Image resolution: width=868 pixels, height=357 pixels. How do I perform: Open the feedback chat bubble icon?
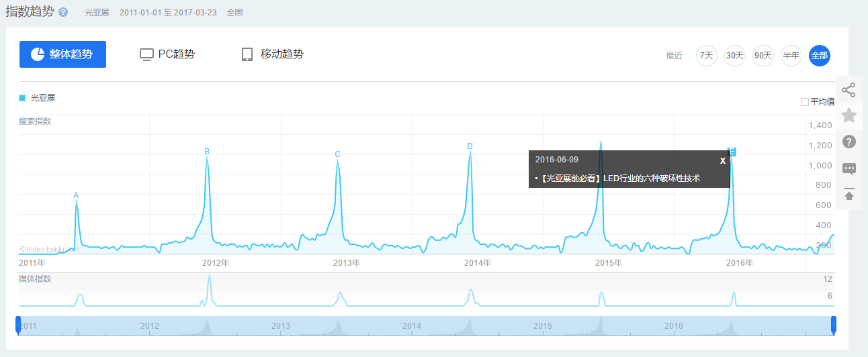[x=849, y=168]
